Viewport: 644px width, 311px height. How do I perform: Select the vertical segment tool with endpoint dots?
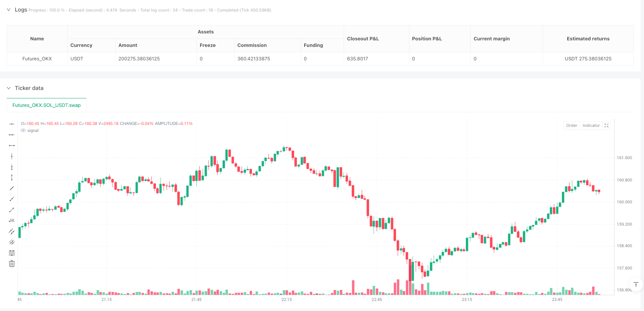12,178
